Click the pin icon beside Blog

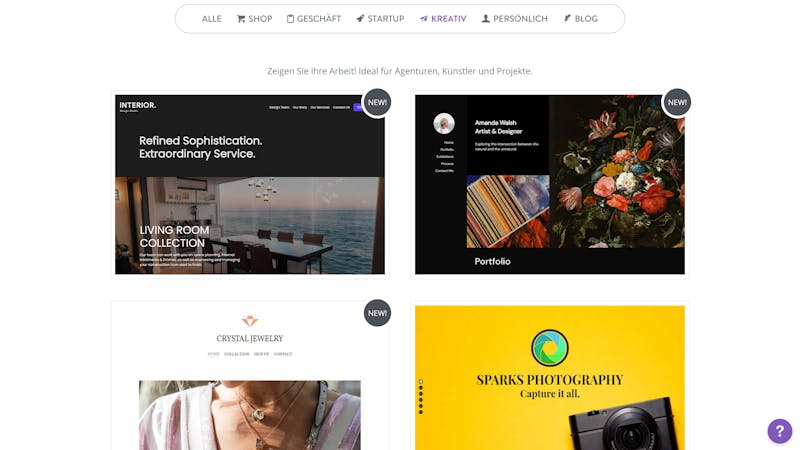(x=567, y=19)
